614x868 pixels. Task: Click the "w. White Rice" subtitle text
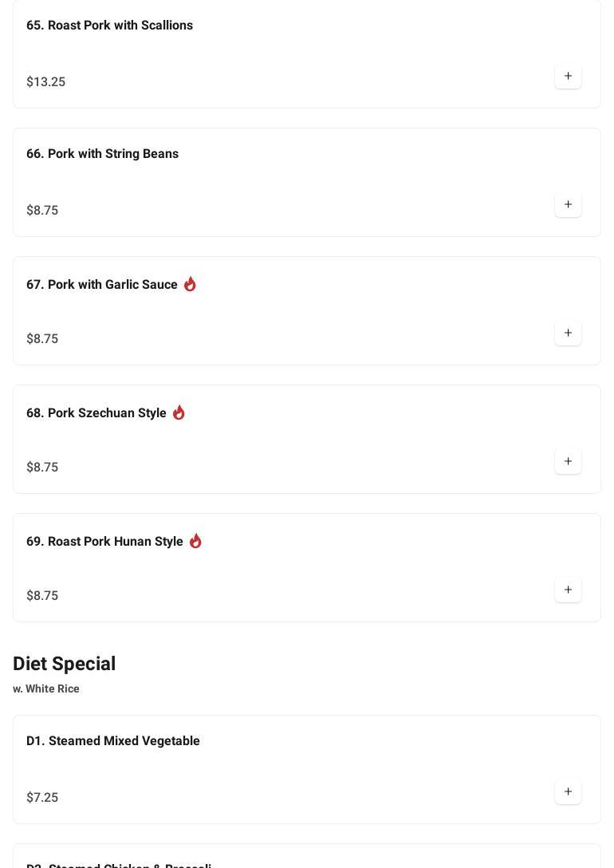point(46,689)
